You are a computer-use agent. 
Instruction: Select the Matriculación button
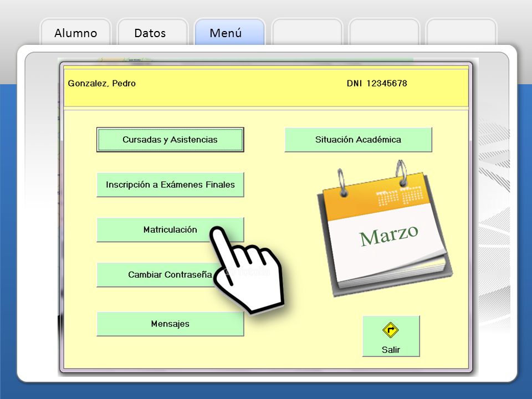tap(170, 229)
